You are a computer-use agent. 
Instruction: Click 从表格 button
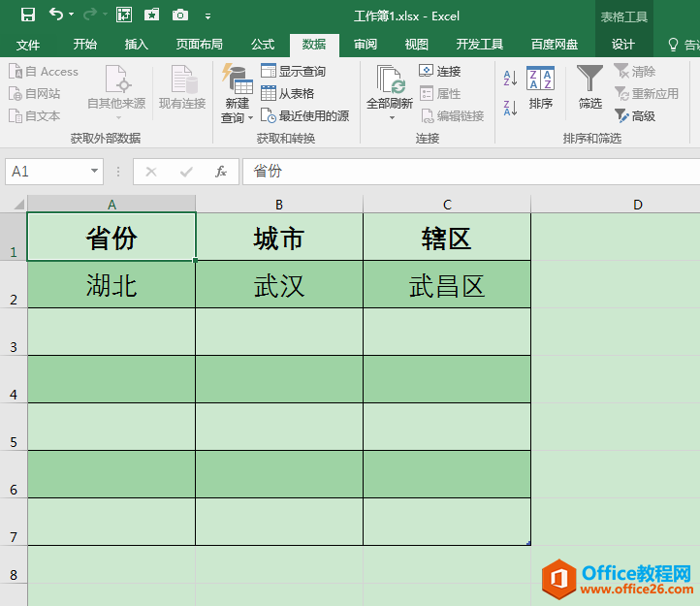click(x=288, y=94)
